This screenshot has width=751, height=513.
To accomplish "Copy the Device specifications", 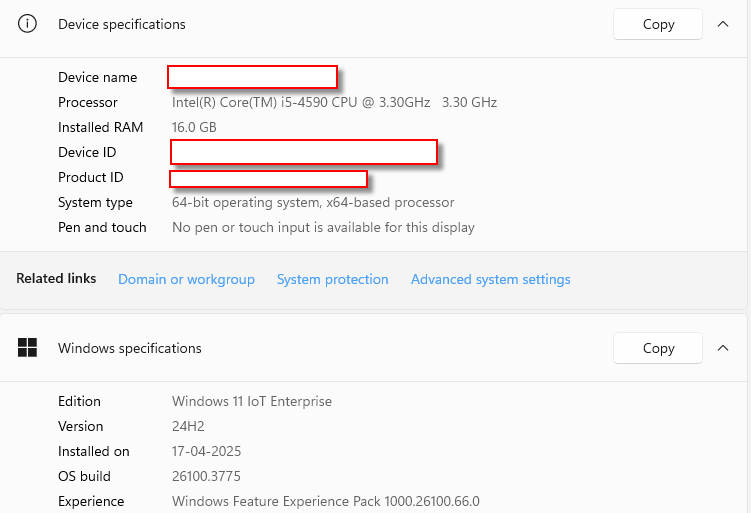I will tap(658, 24).
